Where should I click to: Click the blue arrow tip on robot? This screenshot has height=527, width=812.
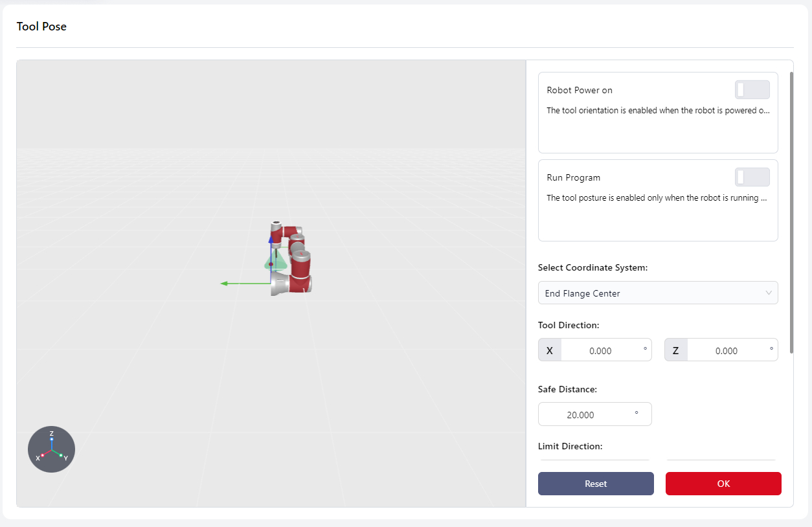(271, 240)
